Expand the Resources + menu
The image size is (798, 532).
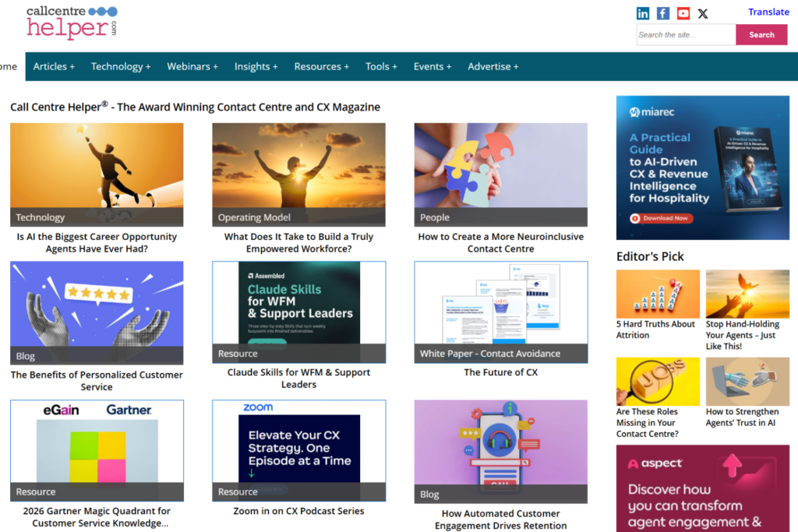[x=322, y=67]
